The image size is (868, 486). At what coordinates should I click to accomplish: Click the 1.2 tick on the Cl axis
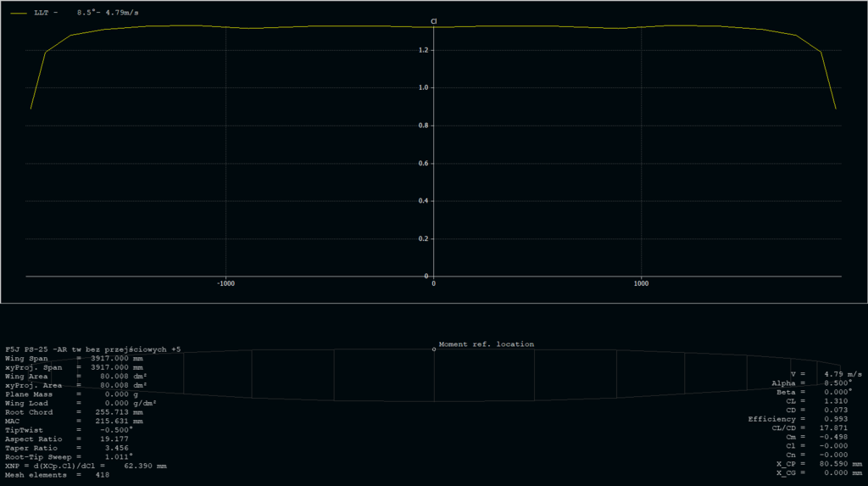point(424,51)
